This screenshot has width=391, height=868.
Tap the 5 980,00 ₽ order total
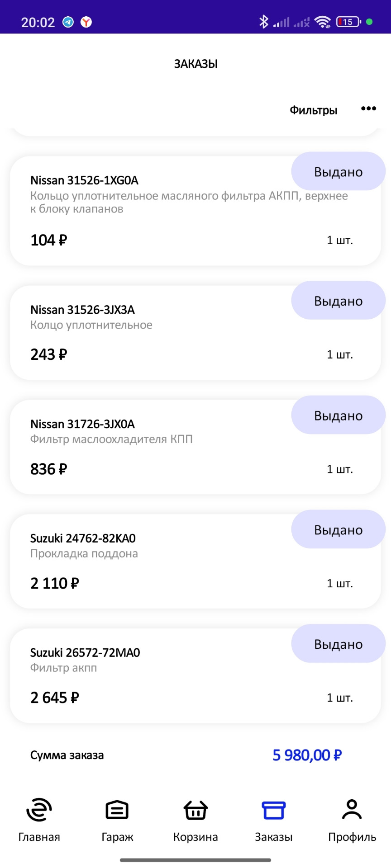[307, 755]
